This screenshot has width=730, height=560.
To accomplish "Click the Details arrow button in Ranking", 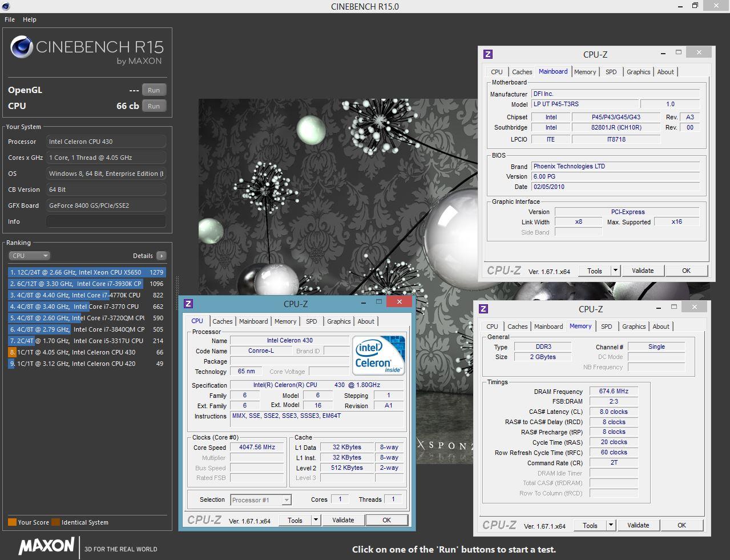I will [x=161, y=256].
